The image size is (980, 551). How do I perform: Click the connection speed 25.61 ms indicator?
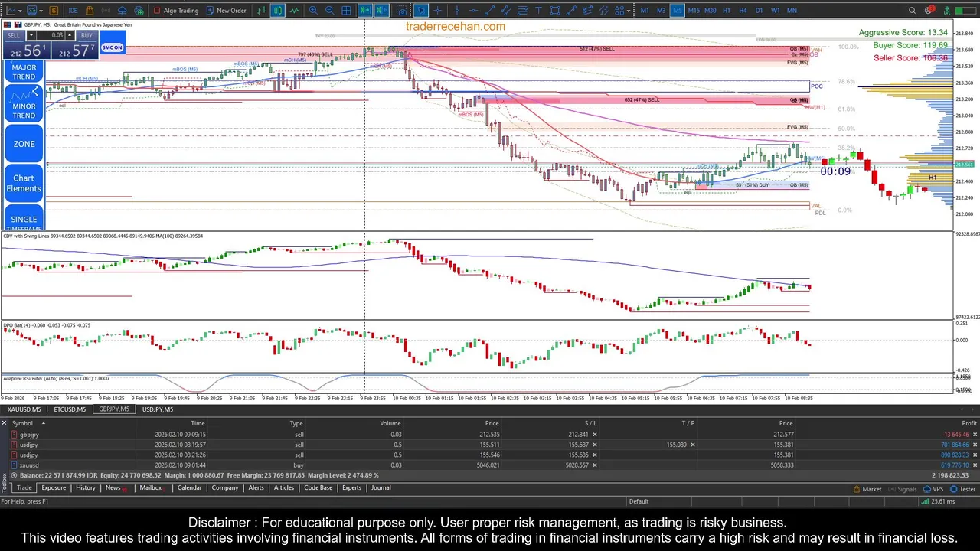tap(938, 501)
